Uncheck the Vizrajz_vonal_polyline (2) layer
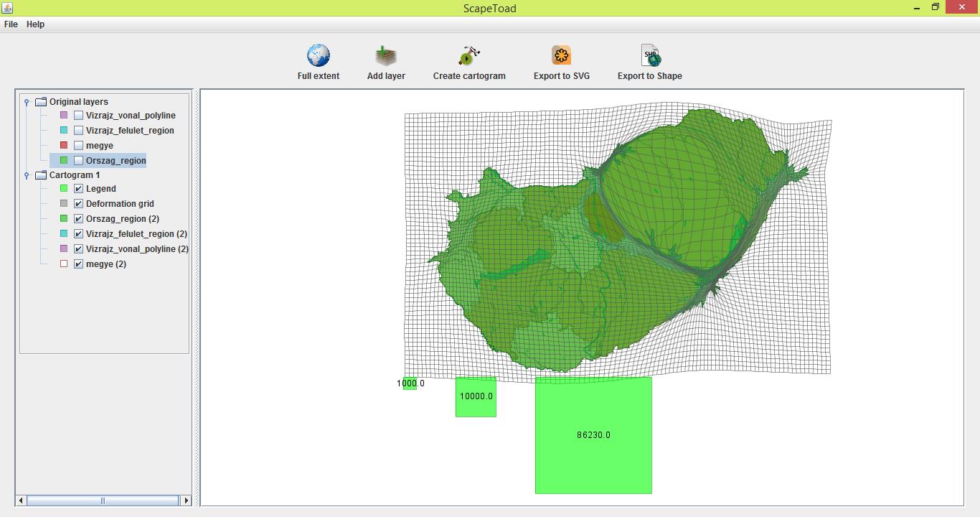Viewport: 980px width, 517px height. (79, 249)
